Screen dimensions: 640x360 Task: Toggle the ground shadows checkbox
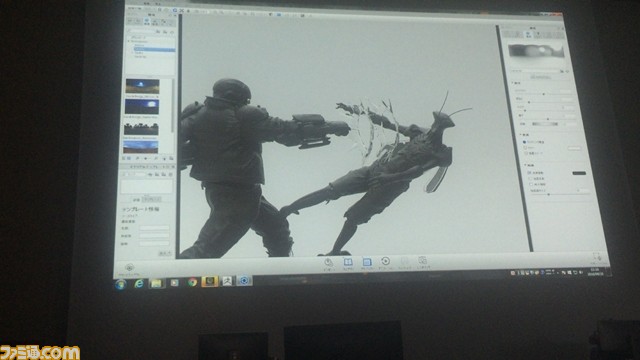529,173
